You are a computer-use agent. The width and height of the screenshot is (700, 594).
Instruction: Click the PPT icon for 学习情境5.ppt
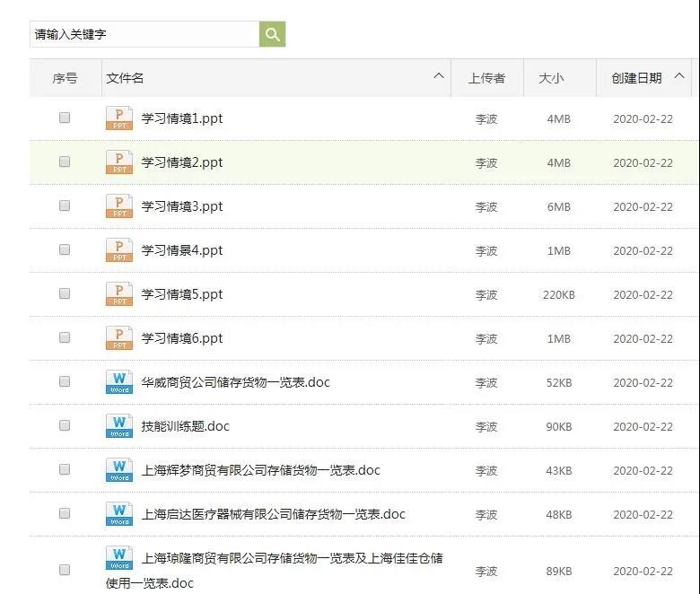[x=118, y=294]
